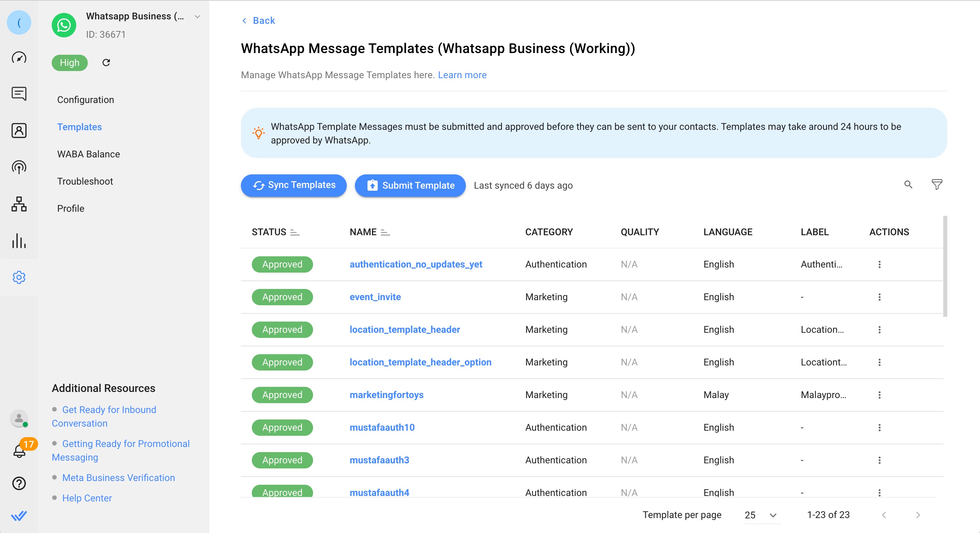Click the Submit Template button

pyautogui.click(x=410, y=186)
